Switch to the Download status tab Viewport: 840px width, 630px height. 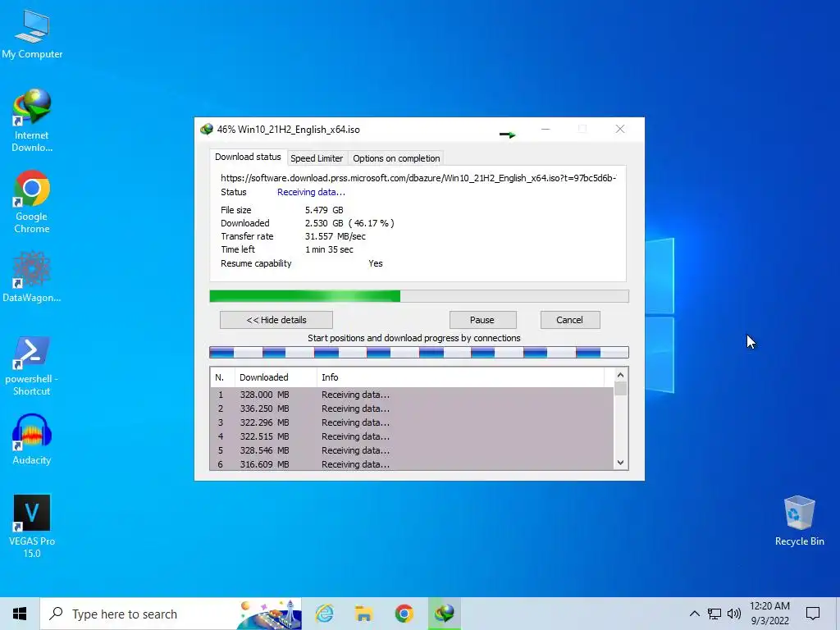pos(248,157)
